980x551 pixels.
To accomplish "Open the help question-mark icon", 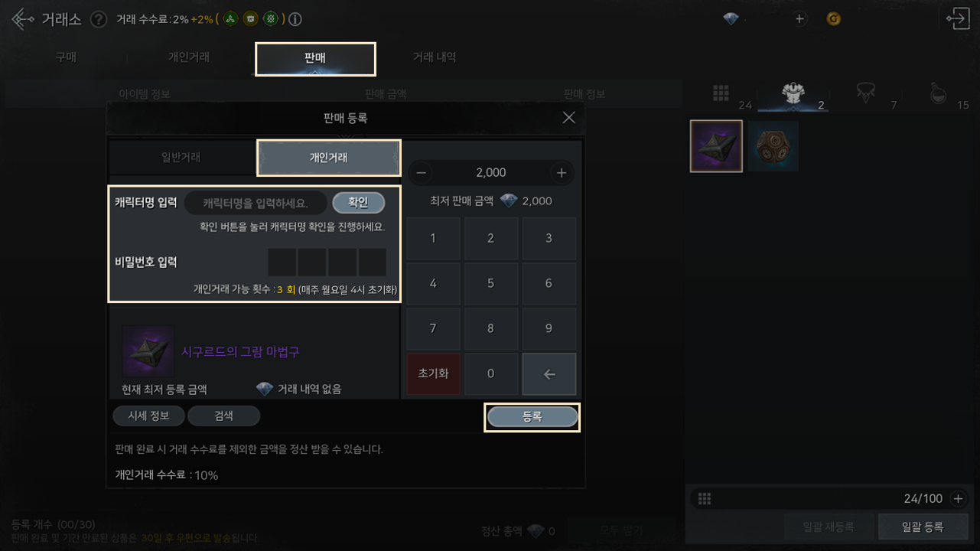I will click(x=98, y=20).
